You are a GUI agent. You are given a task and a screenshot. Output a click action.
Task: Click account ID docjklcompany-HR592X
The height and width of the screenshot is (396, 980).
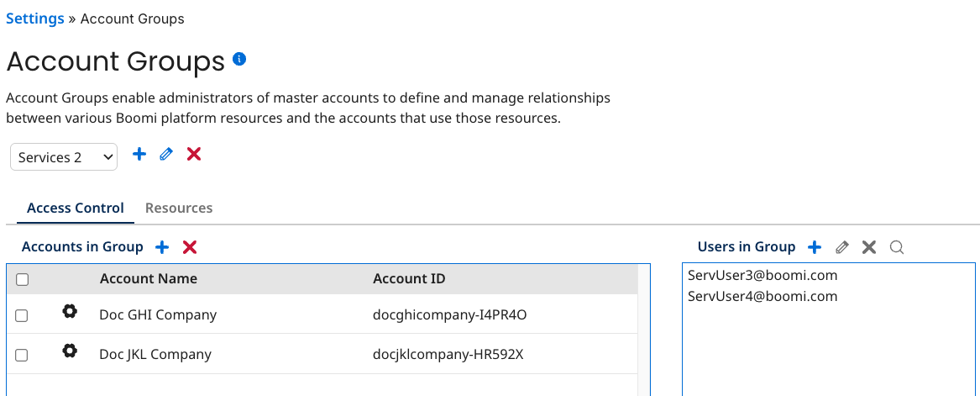coord(448,354)
